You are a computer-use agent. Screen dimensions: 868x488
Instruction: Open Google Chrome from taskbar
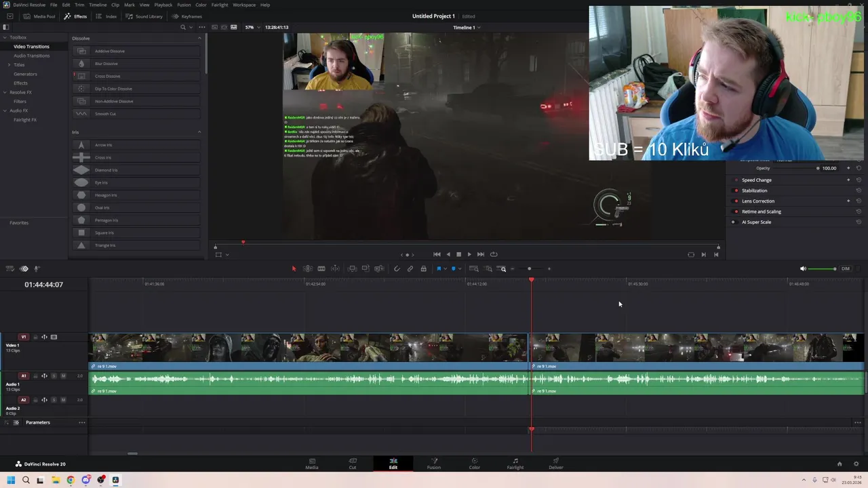coord(71,480)
